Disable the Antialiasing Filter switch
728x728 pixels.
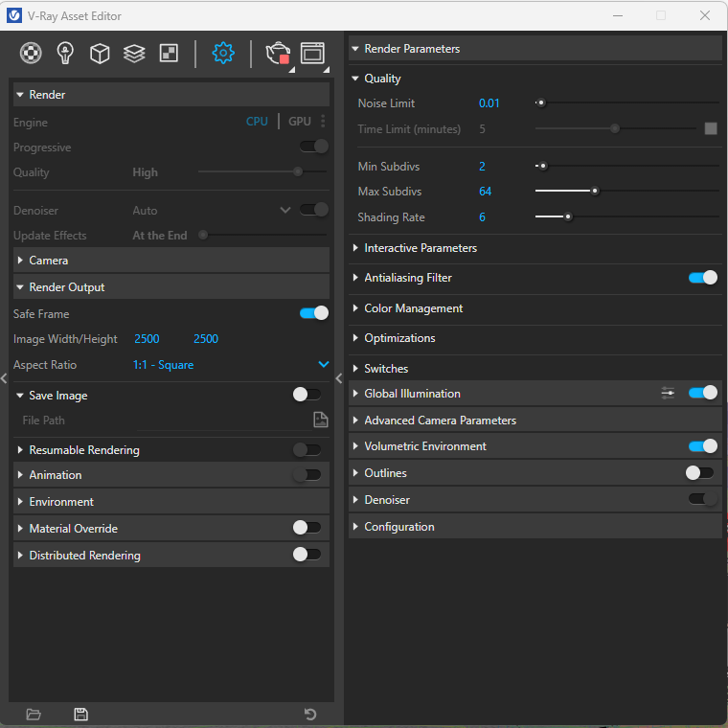[x=703, y=278]
